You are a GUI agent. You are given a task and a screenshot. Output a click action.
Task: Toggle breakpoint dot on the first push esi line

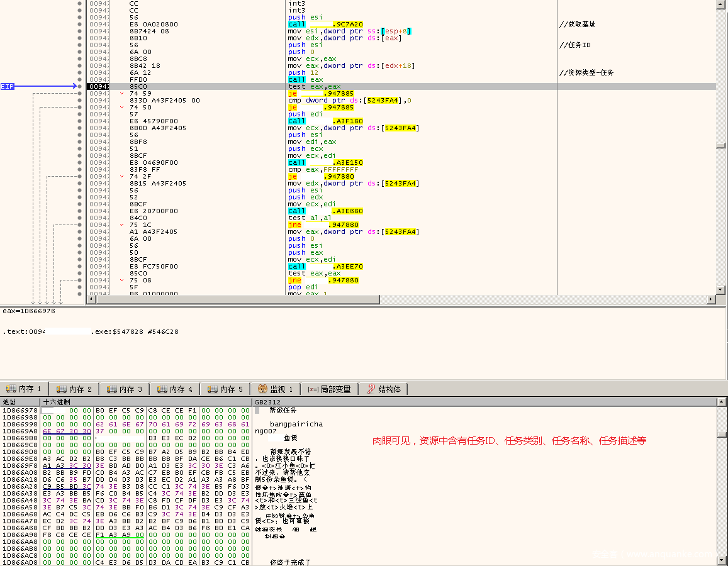80,17
